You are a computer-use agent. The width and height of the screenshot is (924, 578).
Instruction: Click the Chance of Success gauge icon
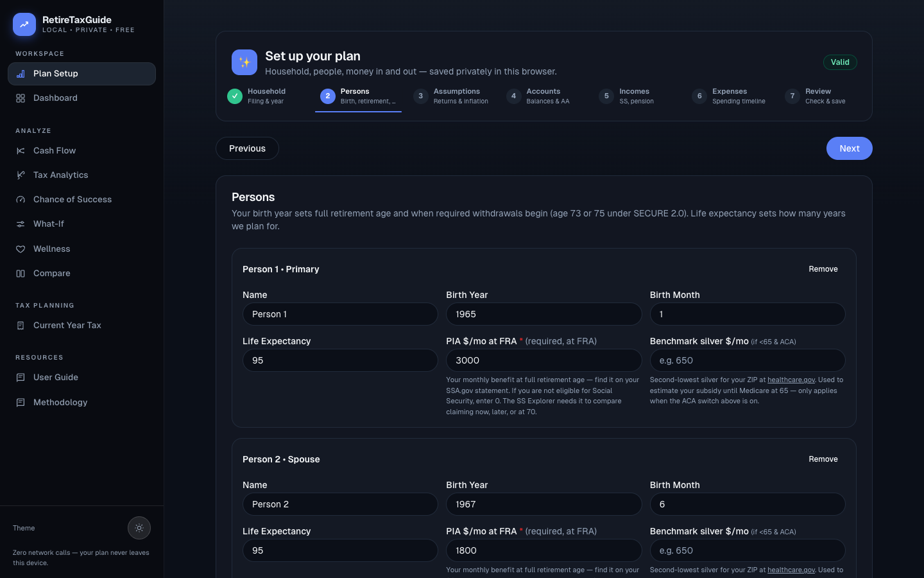21,200
